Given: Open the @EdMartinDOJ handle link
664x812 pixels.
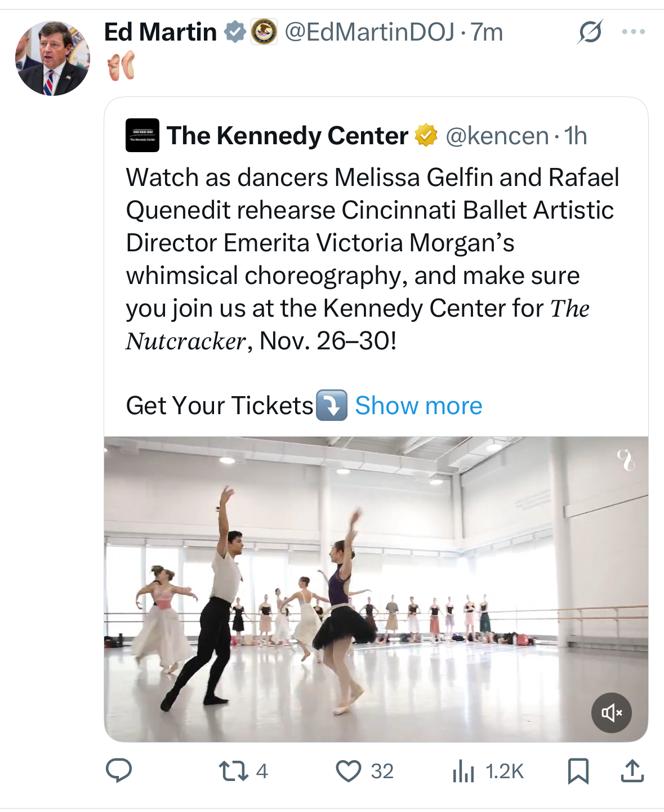Looking at the screenshot, I should pos(369,32).
